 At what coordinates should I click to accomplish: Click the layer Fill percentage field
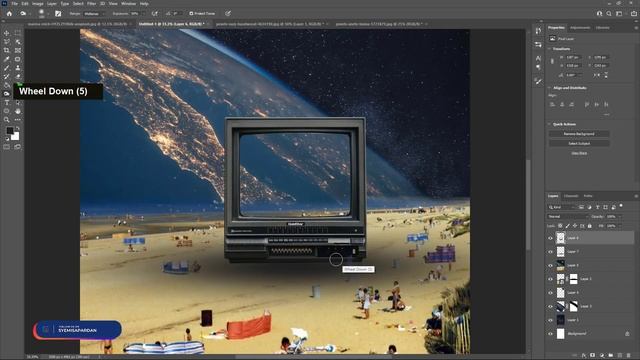coord(611,226)
